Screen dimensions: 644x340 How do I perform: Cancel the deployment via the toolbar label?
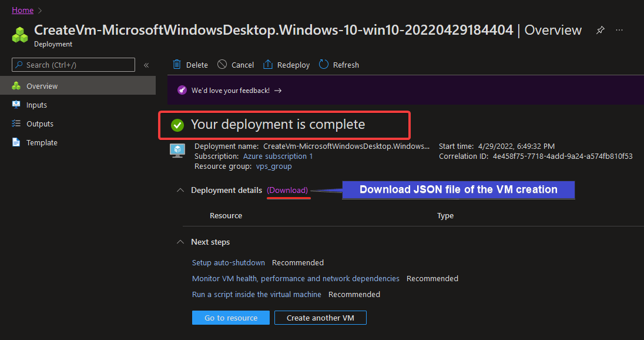tap(242, 65)
